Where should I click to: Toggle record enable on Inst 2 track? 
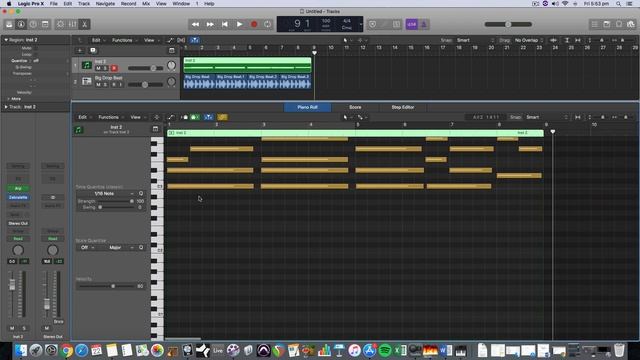114,68
